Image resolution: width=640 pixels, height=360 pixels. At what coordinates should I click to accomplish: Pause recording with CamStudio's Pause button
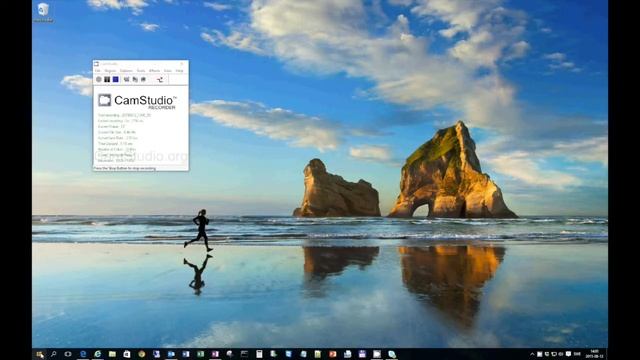coord(107,79)
